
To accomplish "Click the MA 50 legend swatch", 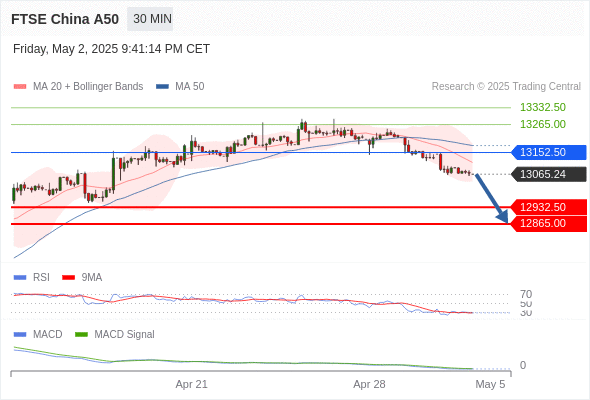I will click(162, 87).
